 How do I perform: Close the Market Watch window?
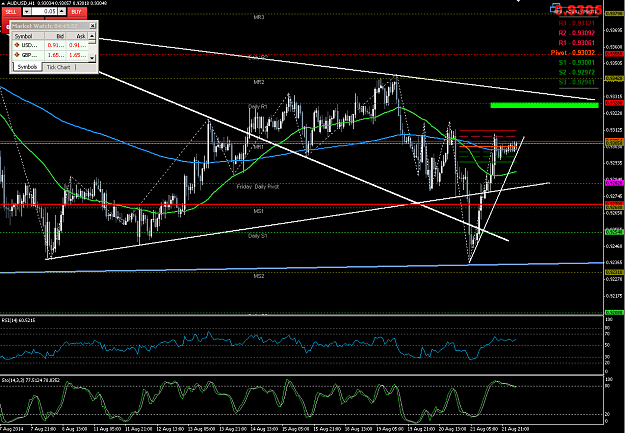click(92, 26)
